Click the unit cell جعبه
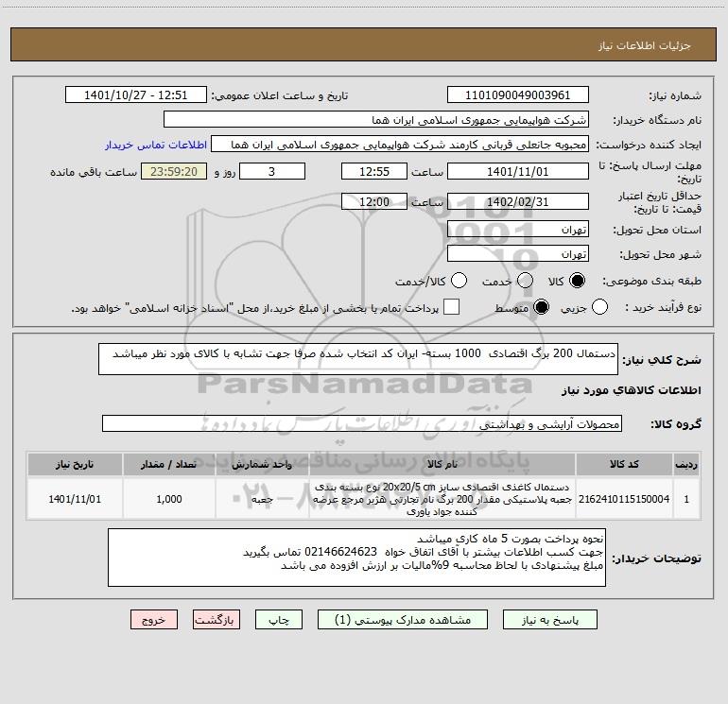Image resolution: width=728 pixels, height=704 pixels. click(x=262, y=499)
